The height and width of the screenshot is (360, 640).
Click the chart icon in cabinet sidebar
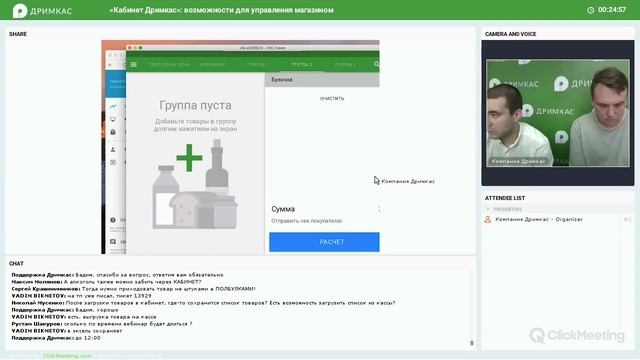click(113, 107)
